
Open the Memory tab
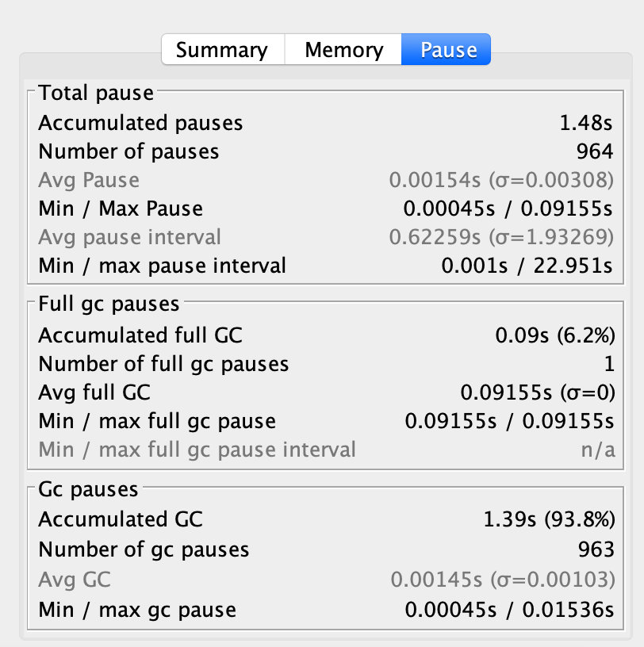pos(343,50)
